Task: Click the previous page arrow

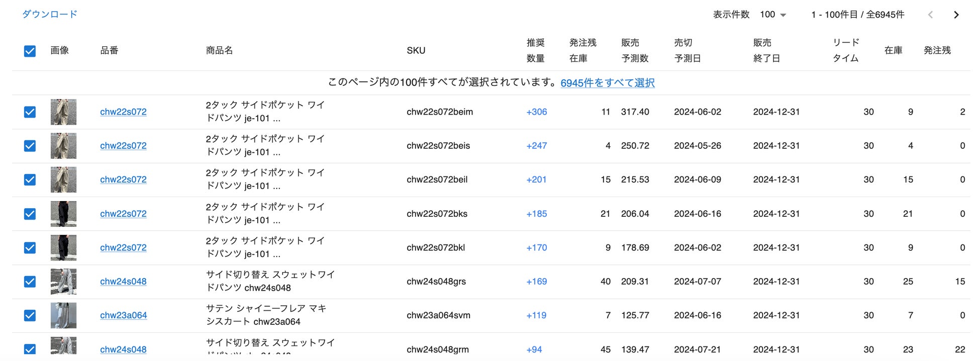Action: [x=930, y=15]
